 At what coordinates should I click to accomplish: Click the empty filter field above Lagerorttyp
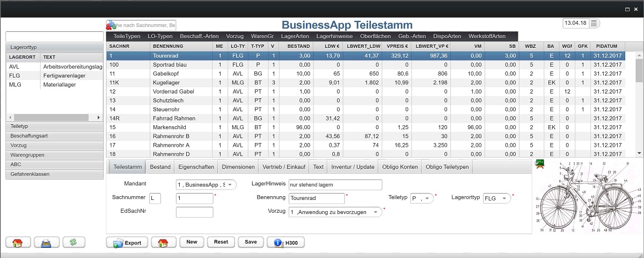[54, 37]
